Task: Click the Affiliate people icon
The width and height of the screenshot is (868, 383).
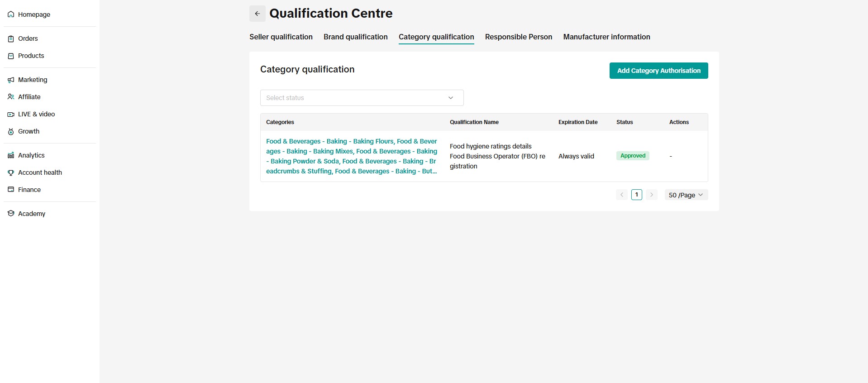Action: coord(11,97)
